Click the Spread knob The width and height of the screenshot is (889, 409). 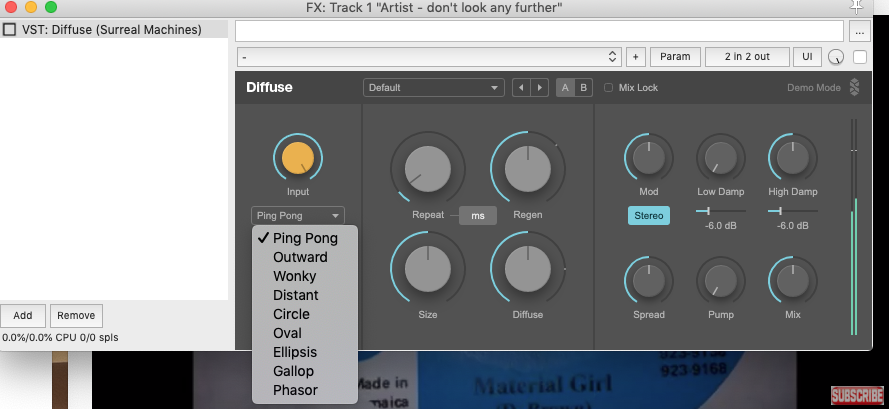coord(649,281)
